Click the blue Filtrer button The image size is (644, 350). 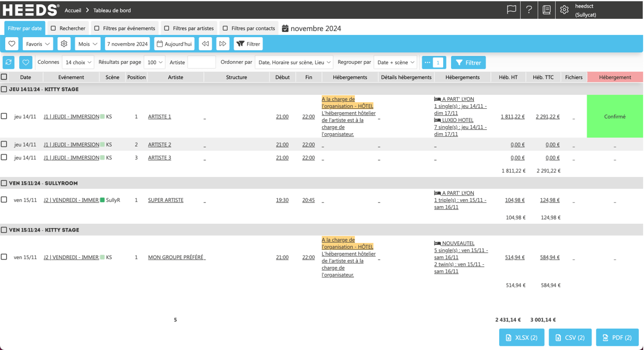coord(469,62)
